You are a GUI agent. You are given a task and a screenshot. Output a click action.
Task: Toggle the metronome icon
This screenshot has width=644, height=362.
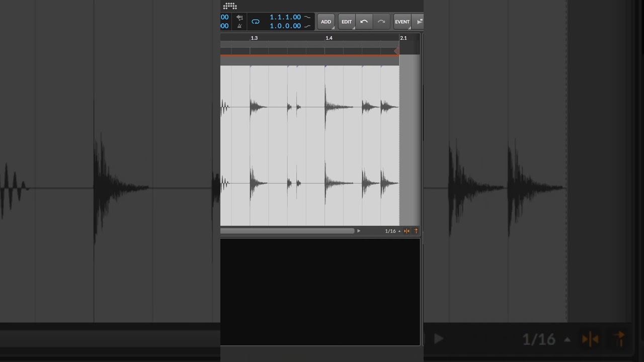(x=239, y=26)
